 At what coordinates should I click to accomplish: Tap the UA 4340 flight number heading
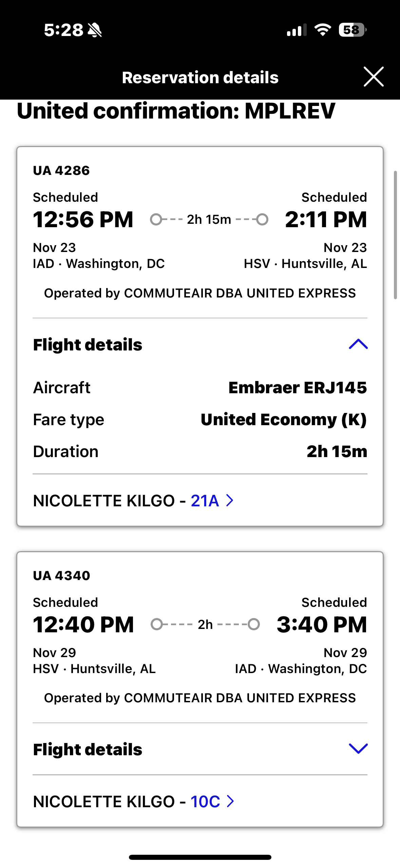coord(61,576)
